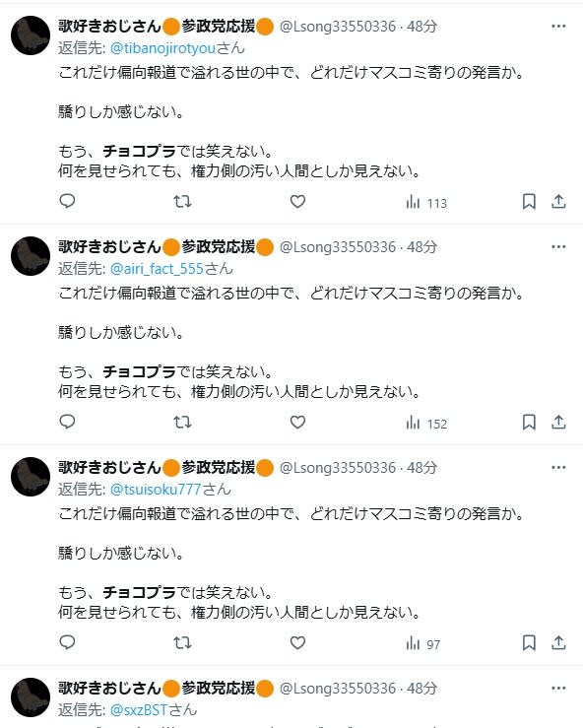Like the tweet replying to @tibanojirotyou
The image size is (583, 728).
tap(297, 202)
